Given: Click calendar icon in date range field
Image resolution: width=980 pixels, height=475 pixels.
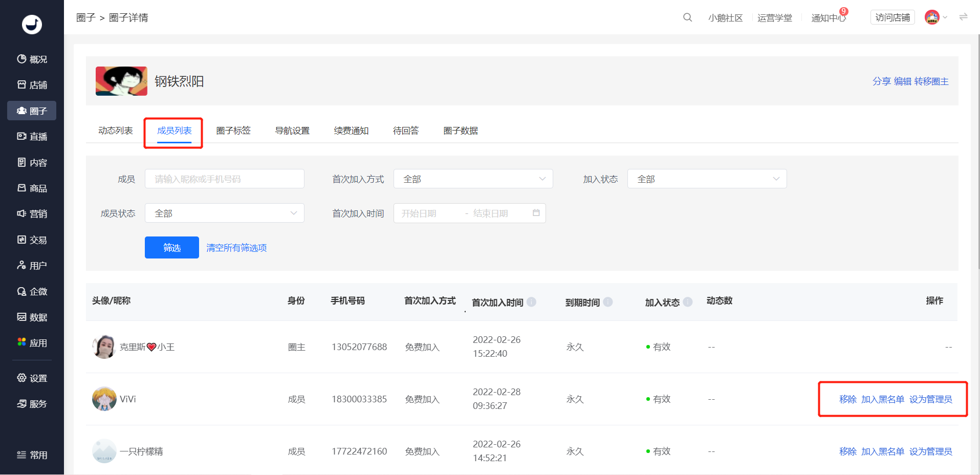Looking at the screenshot, I should pos(536,213).
